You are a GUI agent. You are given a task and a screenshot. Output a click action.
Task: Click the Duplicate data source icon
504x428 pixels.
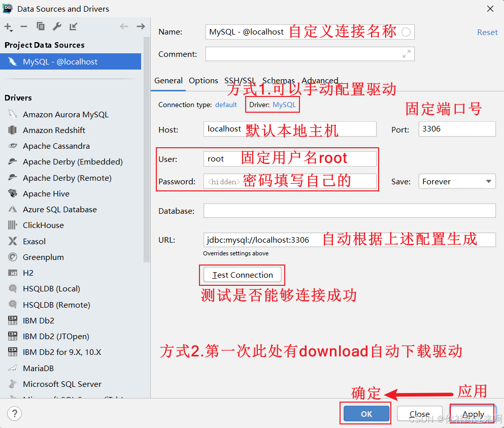point(41,26)
